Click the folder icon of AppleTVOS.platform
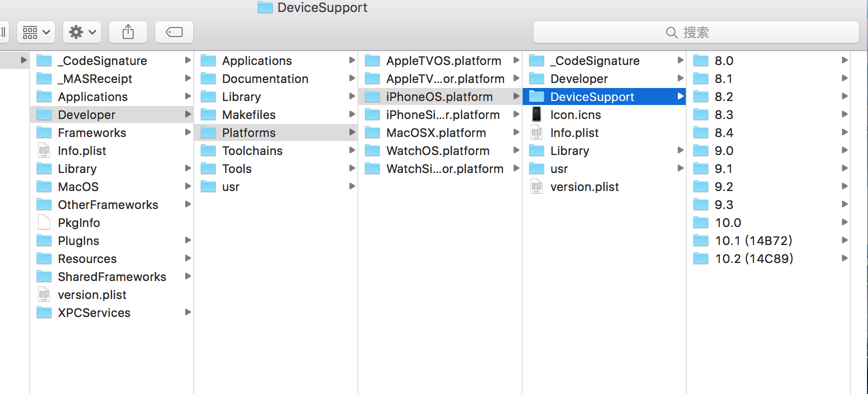The height and width of the screenshot is (394, 868). [x=372, y=60]
